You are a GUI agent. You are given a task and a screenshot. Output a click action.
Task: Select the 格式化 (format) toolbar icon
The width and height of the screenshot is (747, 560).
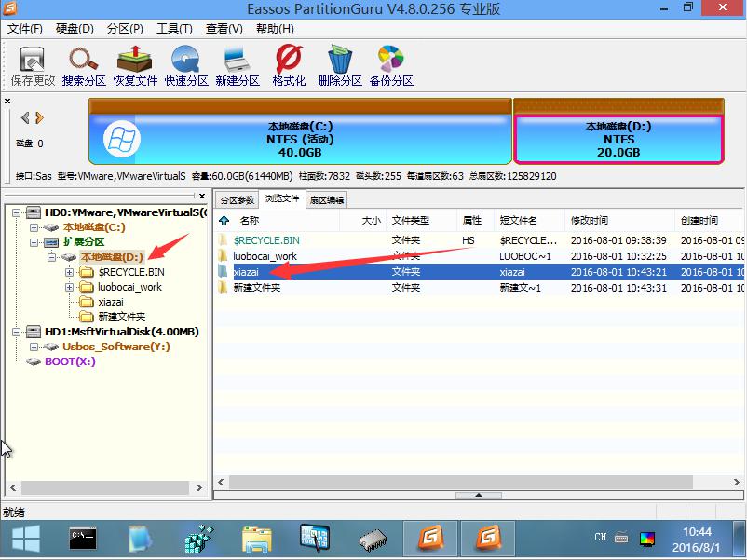click(x=287, y=63)
